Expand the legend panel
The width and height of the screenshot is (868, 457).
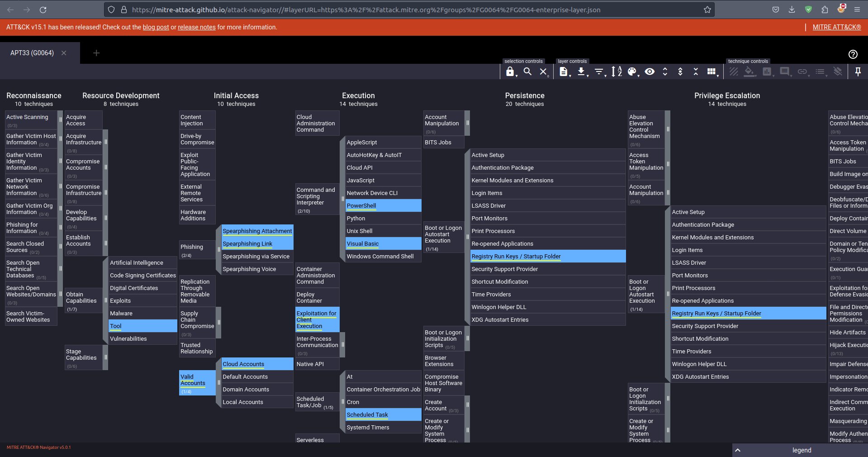738,450
